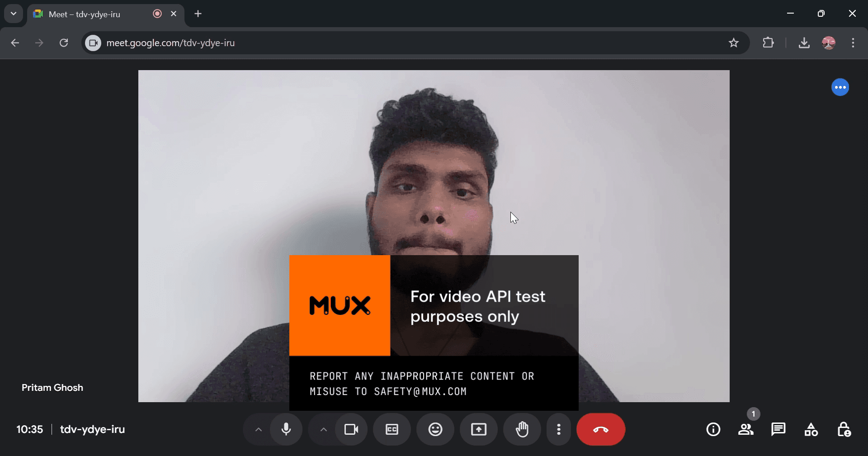The image size is (868, 456).
Task: Expand audio settings chevron beside microphone
Action: point(259,429)
